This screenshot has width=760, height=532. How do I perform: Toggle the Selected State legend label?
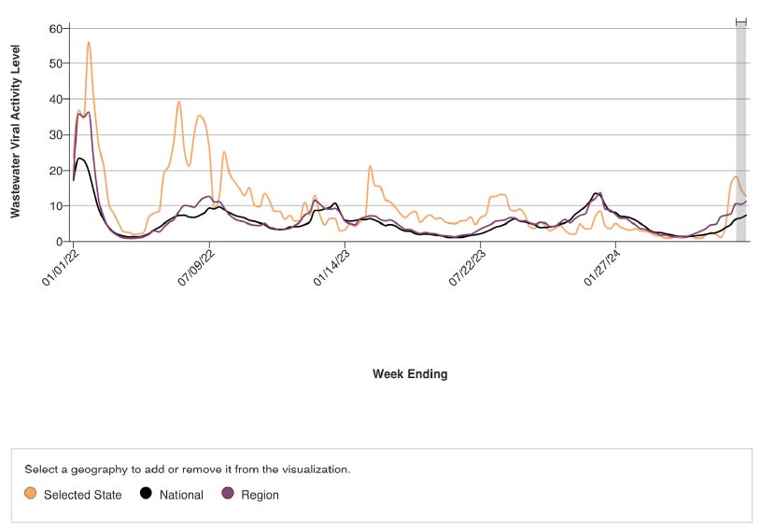click(x=82, y=495)
